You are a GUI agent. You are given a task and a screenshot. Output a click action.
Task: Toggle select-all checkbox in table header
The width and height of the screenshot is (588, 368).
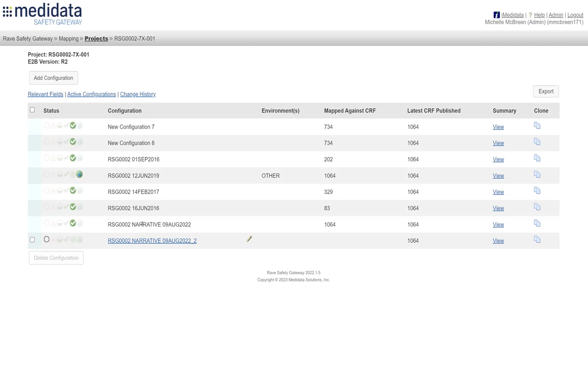point(32,110)
